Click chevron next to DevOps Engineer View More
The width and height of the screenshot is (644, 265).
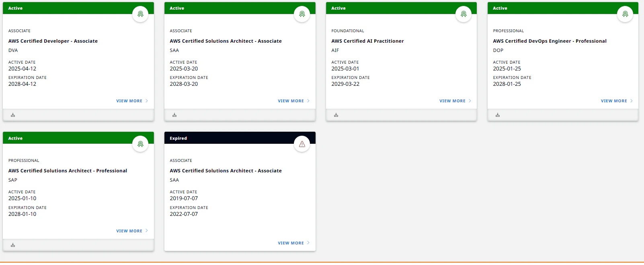click(632, 101)
